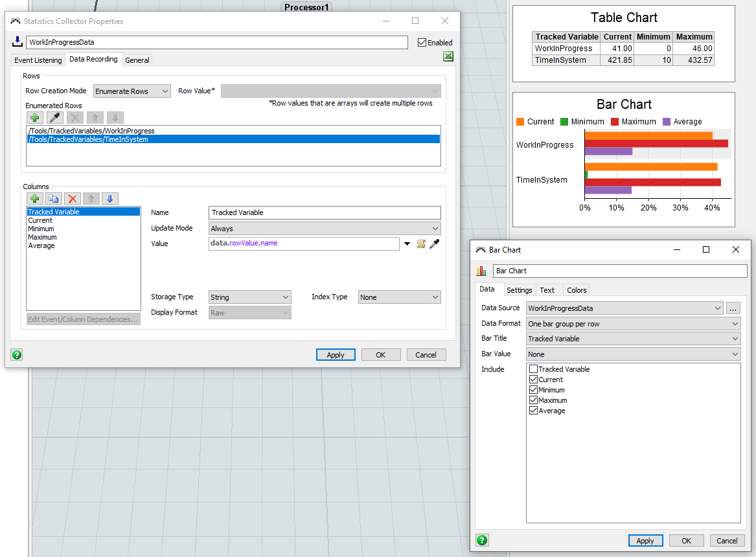
Task: Switch to the Event Listening tab
Action: (x=38, y=60)
